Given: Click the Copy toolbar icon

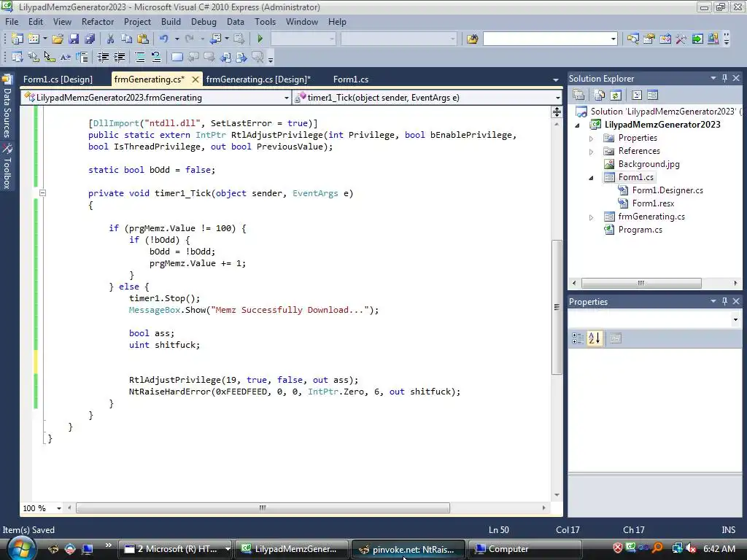Looking at the screenshot, I should click(x=126, y=39).
